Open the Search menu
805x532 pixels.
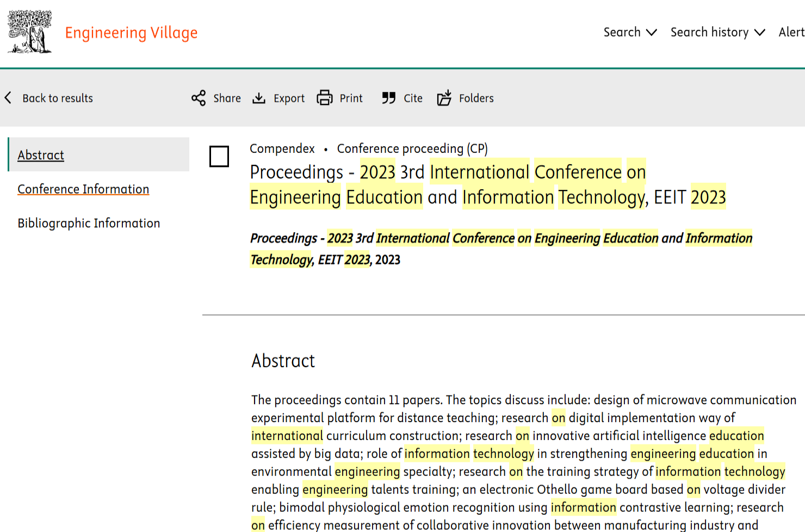630,32
